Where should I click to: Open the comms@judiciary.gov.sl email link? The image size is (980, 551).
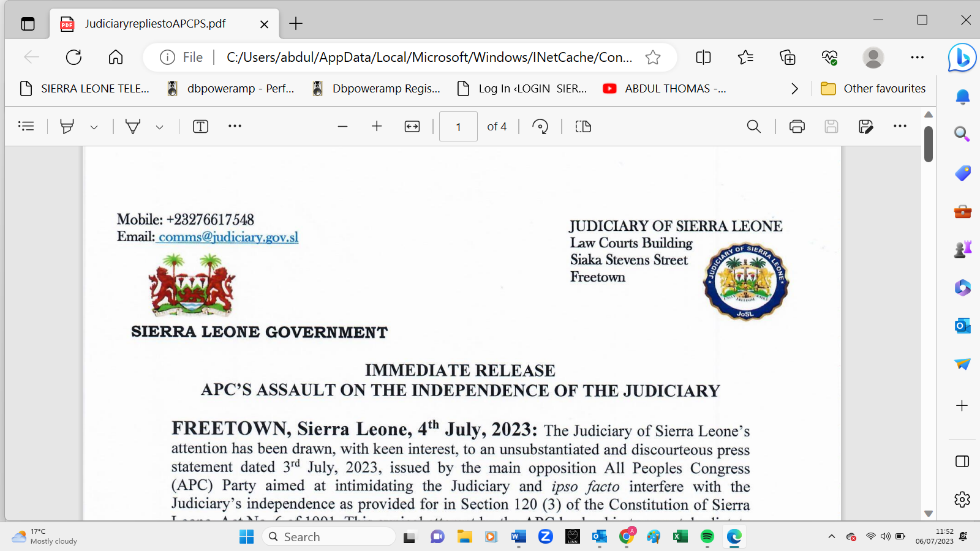(228, 237)
